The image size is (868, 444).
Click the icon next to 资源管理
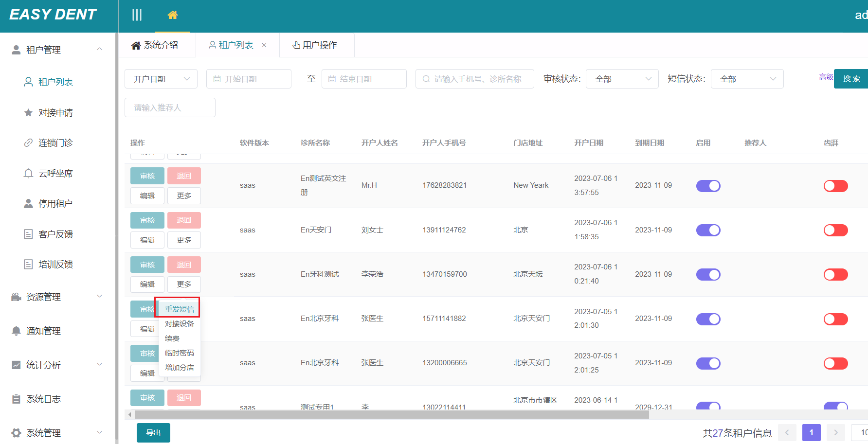tap(16, 297)
